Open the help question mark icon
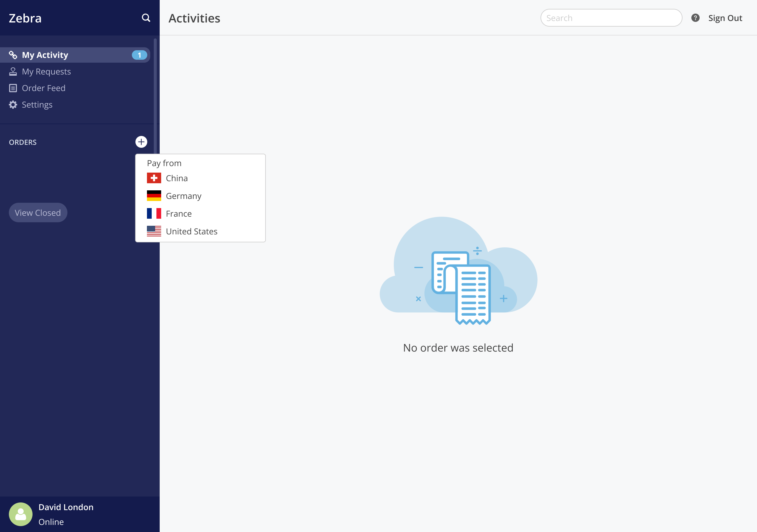 pos(695,18)
